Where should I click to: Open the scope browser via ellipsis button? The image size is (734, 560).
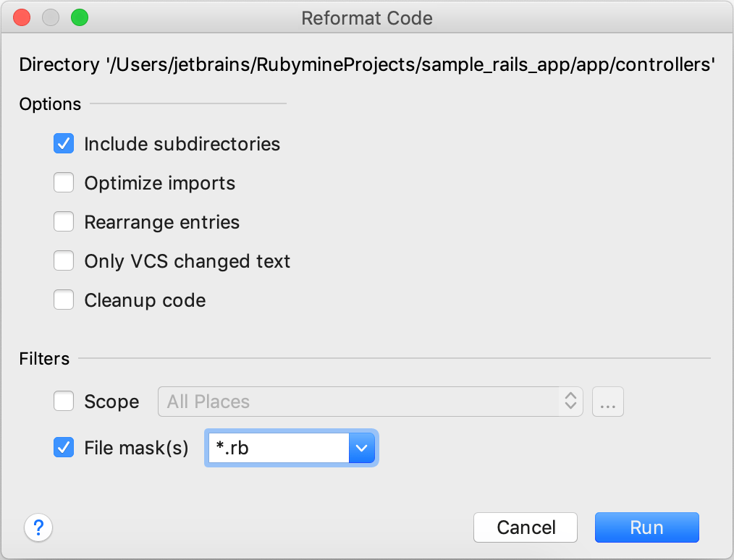pyautogui.click(x=608, y=402)
